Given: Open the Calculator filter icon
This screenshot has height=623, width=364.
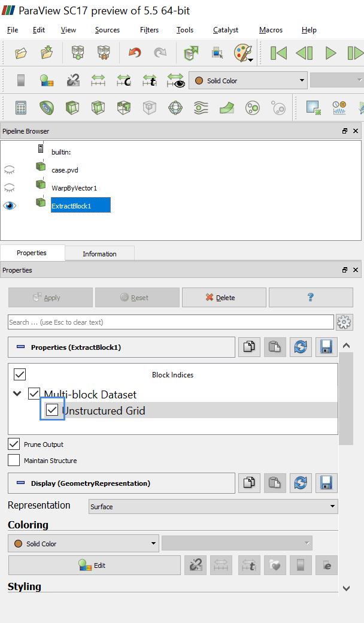Looking at the screenshot, I should tap(21, 108).
